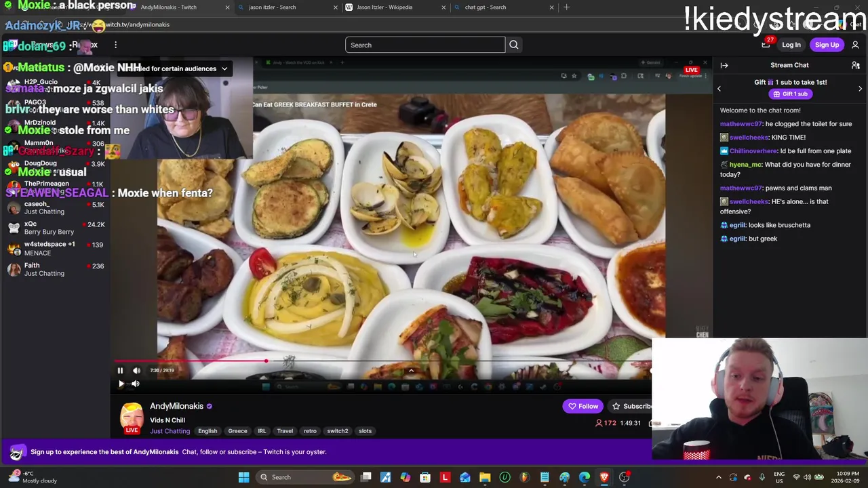Open the Windows Start menu

pyautogui.click(x=243, y=477)
